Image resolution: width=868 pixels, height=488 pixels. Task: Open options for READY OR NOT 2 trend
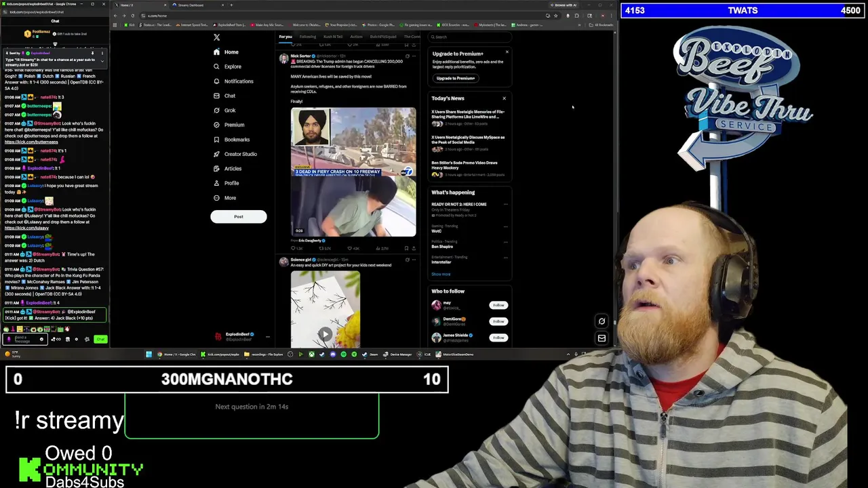coord(505,204)
